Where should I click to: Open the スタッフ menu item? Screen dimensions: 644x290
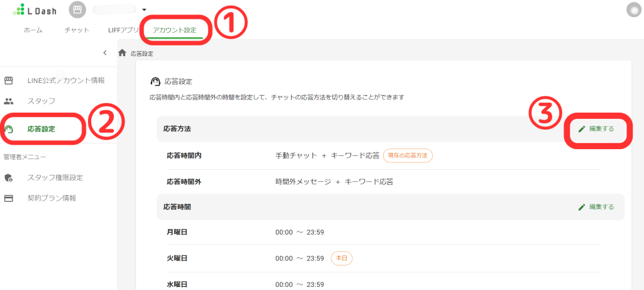point(42,101)
